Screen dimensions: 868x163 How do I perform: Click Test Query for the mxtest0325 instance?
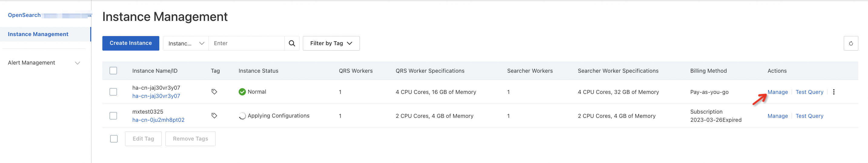(809, 116)
